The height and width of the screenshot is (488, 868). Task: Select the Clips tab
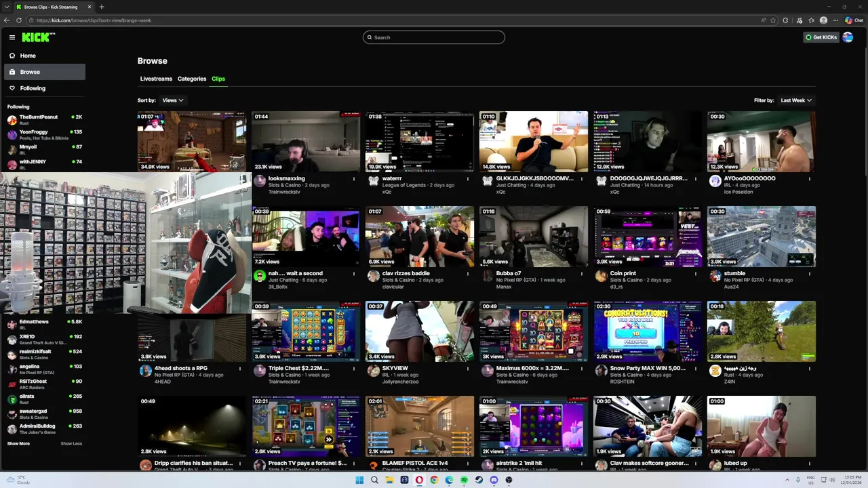[x=218, y=79]
